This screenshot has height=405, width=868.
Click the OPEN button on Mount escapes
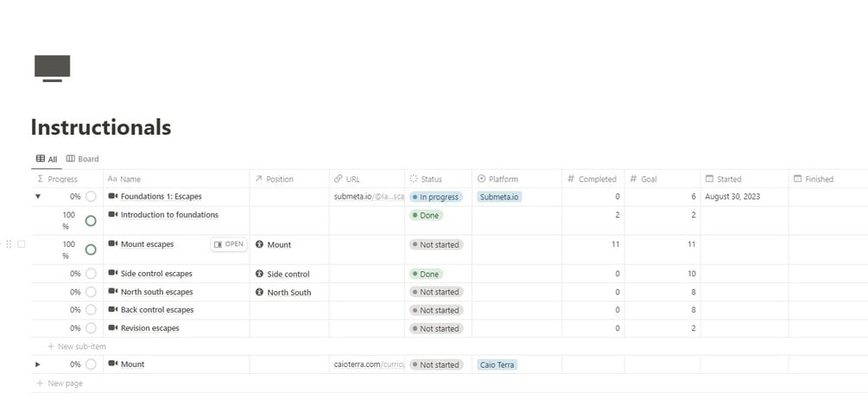coord(229,244)
